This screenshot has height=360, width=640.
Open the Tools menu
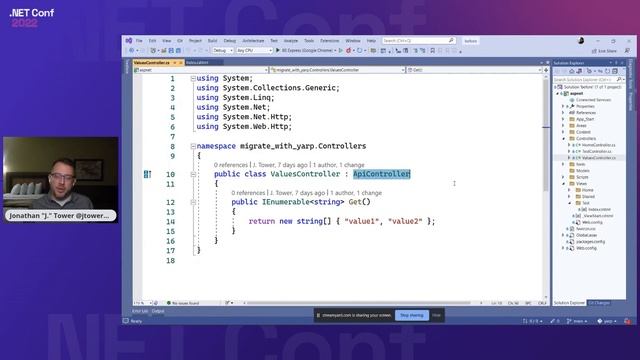click(309, 41)
